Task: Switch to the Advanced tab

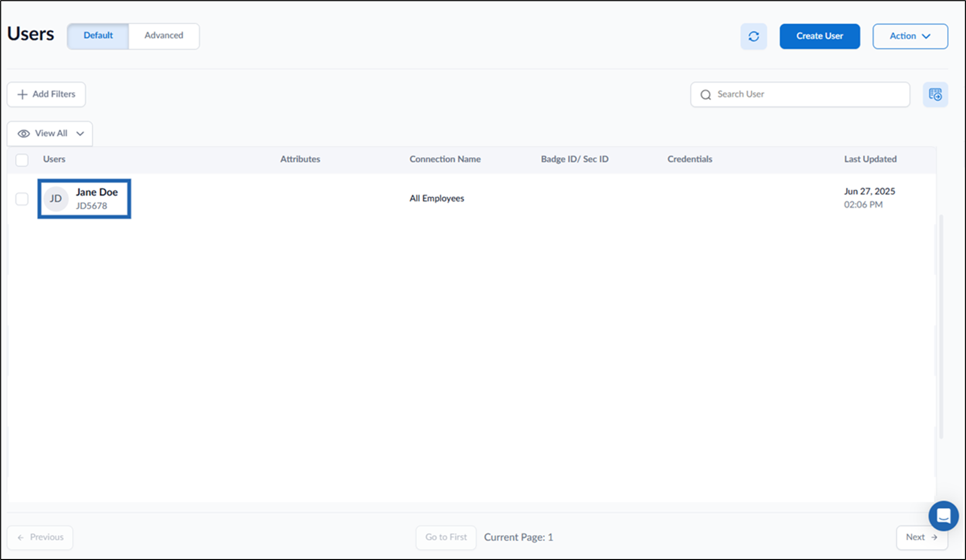Action: pyautogui.click(x=164, y=35)
